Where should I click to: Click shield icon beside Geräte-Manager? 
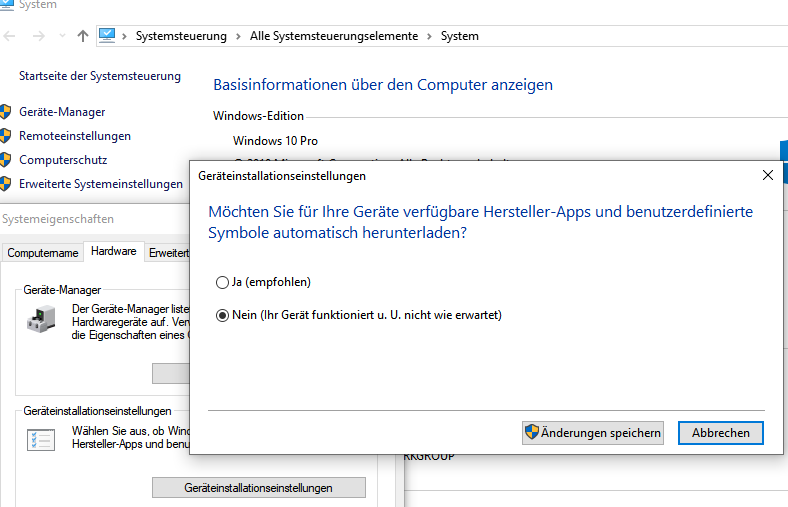(x=5, y=112)
